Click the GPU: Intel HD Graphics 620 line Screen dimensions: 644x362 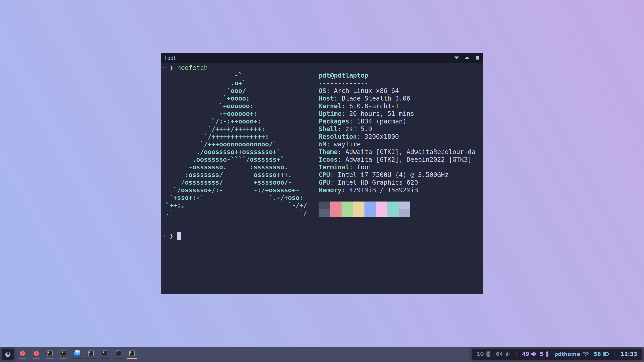368,182
